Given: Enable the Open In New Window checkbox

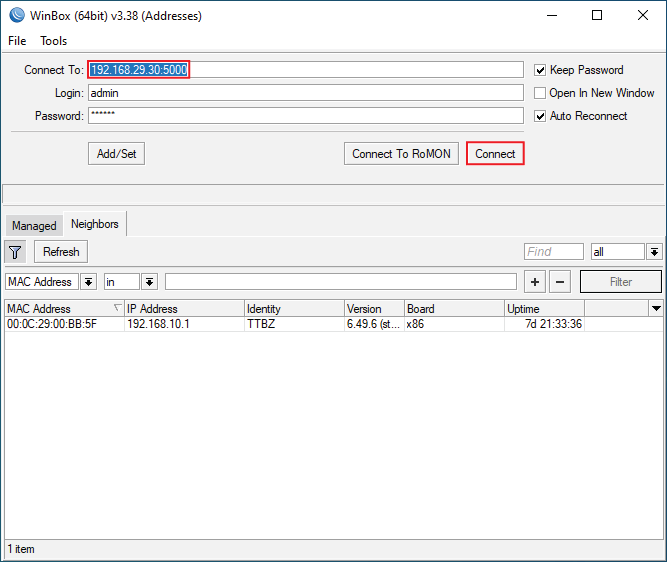Looking at the screenshot, I should 540,93.
